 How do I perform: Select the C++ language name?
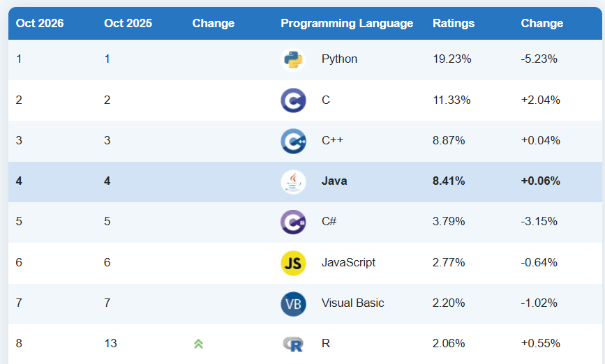coord(332,140)
